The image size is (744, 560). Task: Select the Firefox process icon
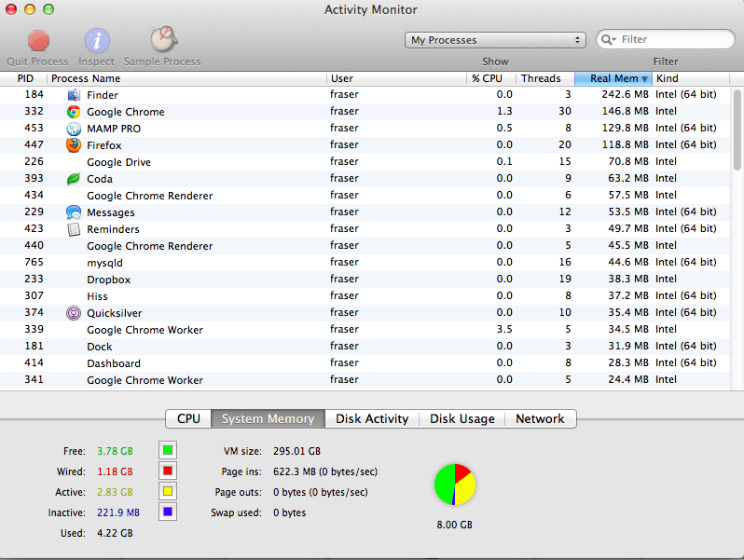point(74,145)
